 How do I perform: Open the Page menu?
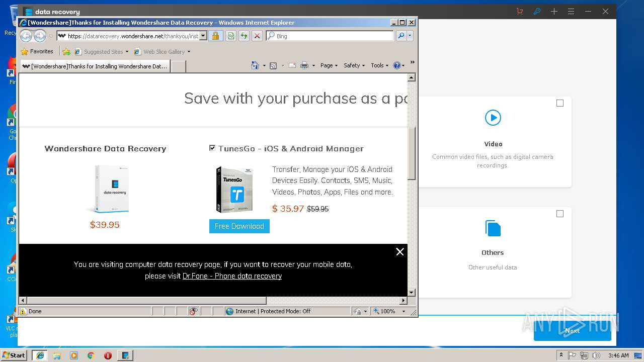329,65
